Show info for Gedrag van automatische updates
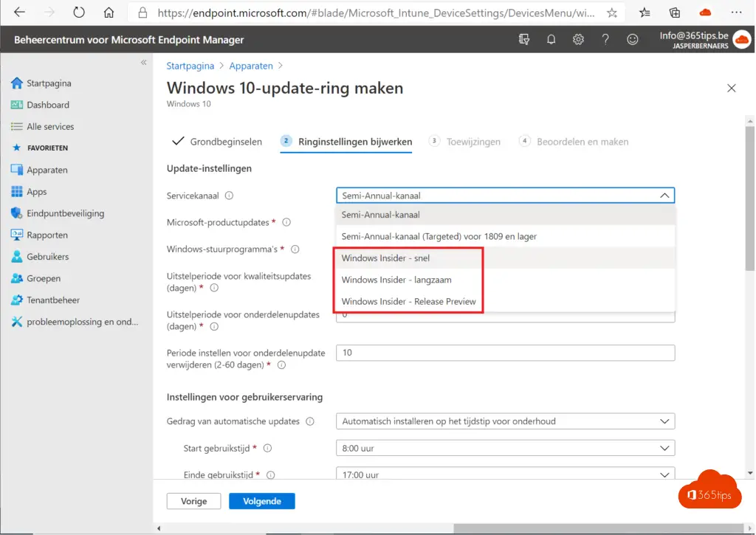This screenshot has height=535, width=756. pyautogui.click(x=310, y=421)
